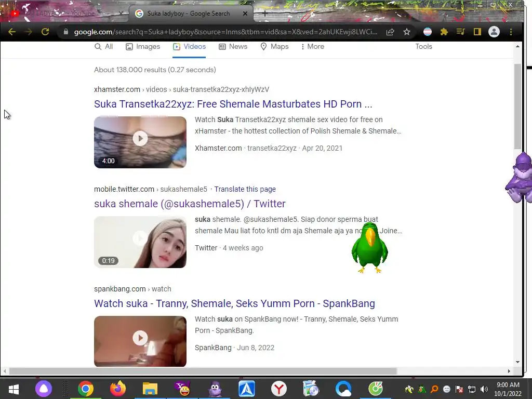Open Yahoo Messenger taskbar icon
The image size is (532, 399).
[x=182, y=389]
